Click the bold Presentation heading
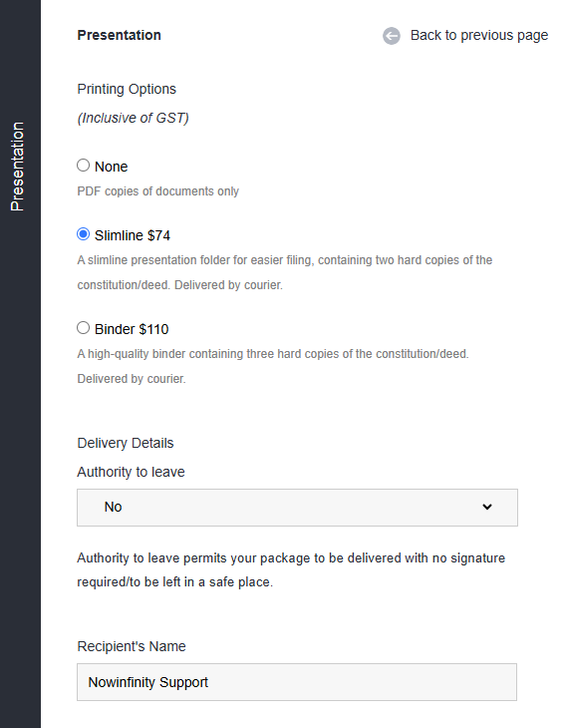The image size is (568, 728). click(119, 35)
